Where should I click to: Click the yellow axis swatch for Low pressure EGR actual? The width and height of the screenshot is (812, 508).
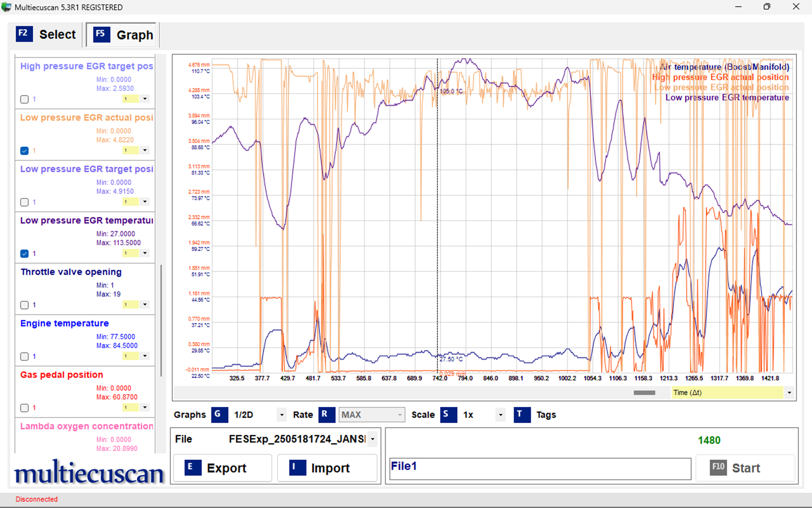click(x=131, y=150)
